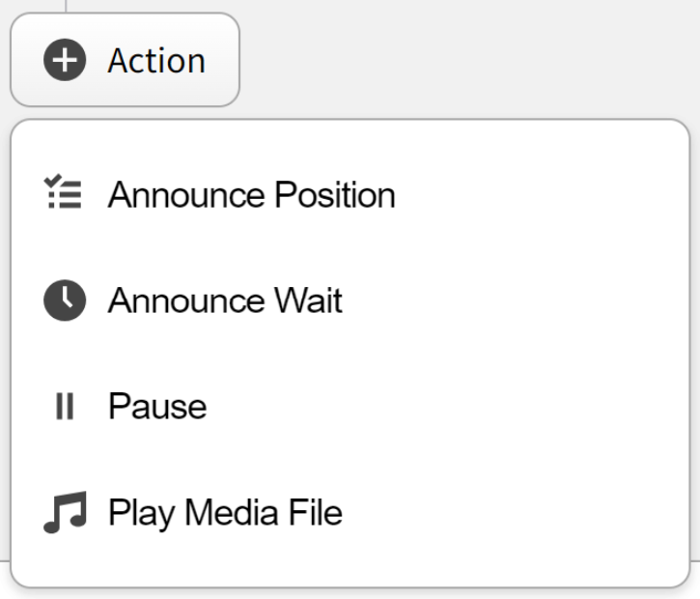The image size is (700, 599).
Task: Add position announcement via checklist icon
Action: click(65, 193)
